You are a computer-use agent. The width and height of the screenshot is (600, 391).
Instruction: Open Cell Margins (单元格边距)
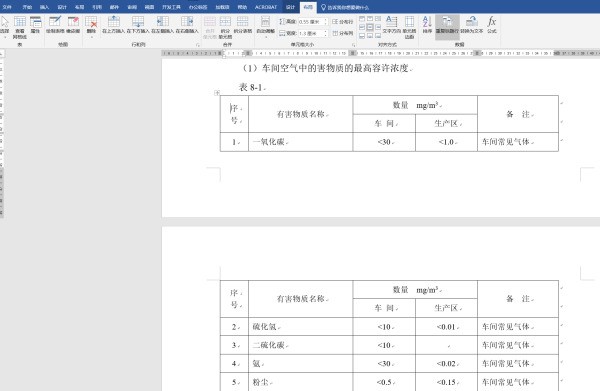tap(409, 27)
